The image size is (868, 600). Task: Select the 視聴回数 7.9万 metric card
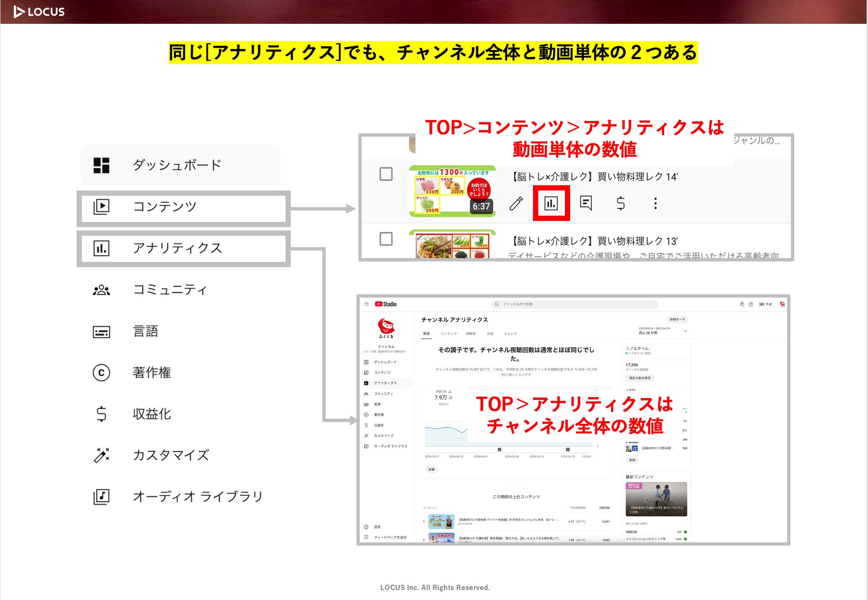444,398
